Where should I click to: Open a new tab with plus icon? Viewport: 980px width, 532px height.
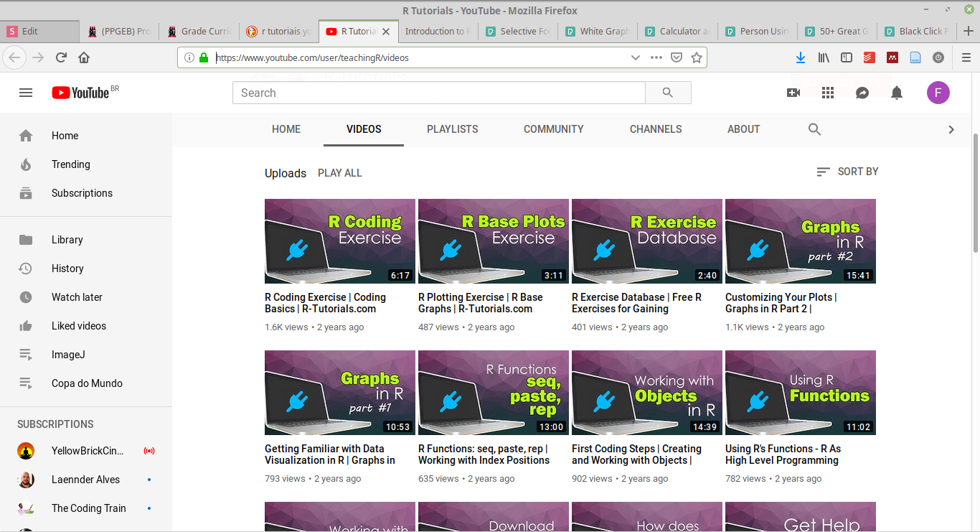pos(968,31)
